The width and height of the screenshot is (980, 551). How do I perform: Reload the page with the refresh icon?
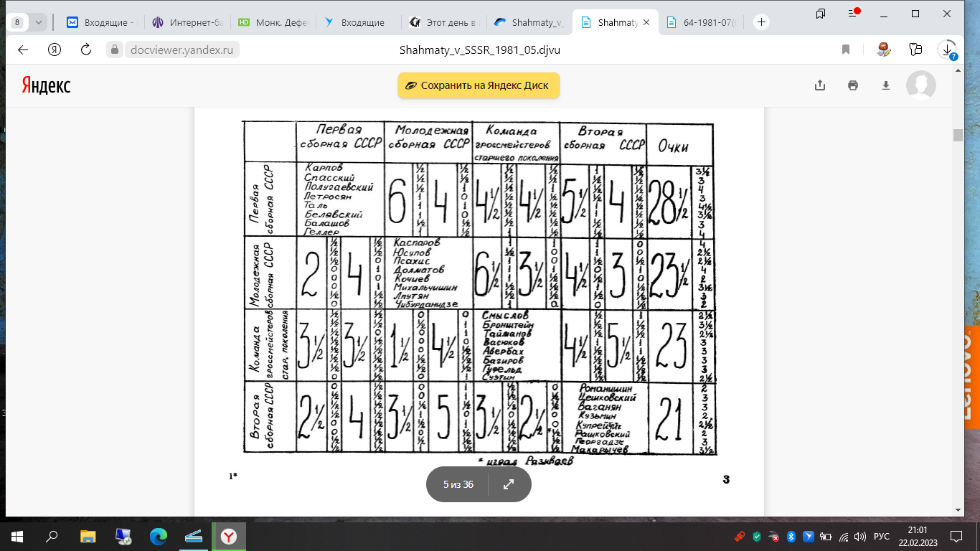pyautogui.click(x=86, y=50)
